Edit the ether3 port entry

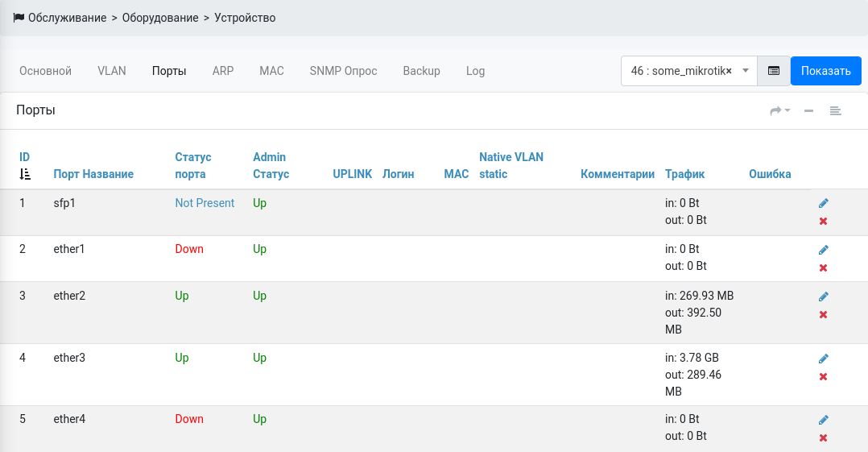[x=823, y=359]
